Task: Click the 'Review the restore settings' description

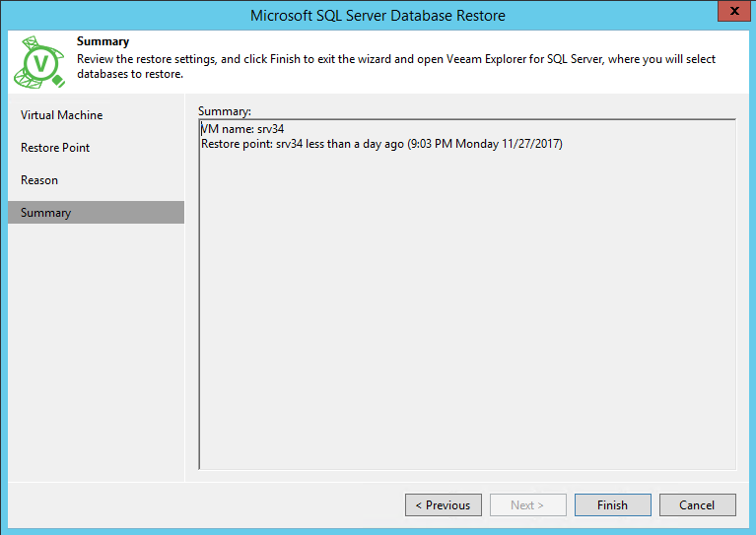Action: click(x=396, y=67)
